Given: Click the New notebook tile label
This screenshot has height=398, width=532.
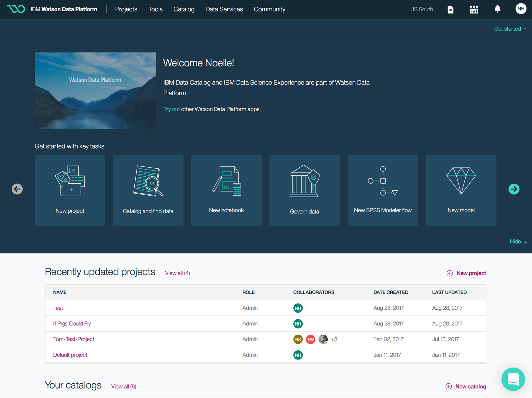Looking at the screenshot, I should pyautogui.click(x=226, y=210).
